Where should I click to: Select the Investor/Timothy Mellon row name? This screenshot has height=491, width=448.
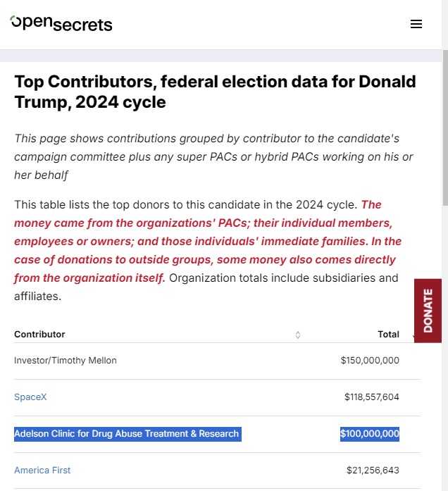(x=65, y=361)
